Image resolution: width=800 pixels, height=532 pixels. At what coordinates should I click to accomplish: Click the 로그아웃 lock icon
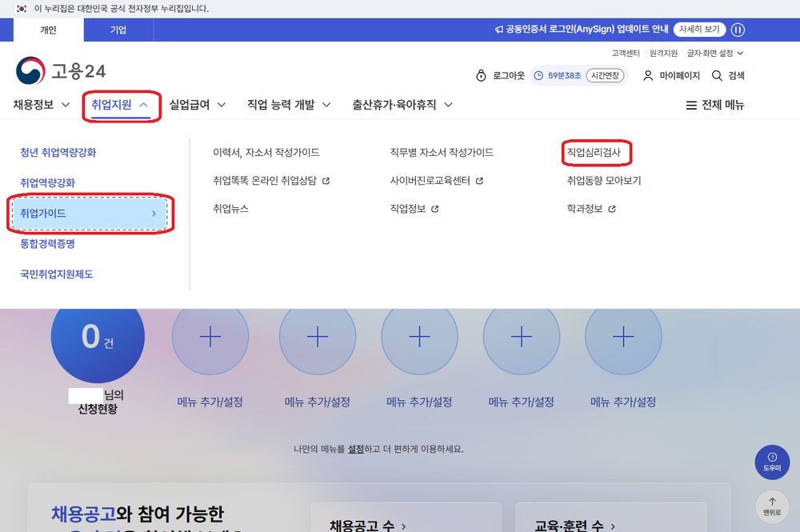tap(481, 75)
